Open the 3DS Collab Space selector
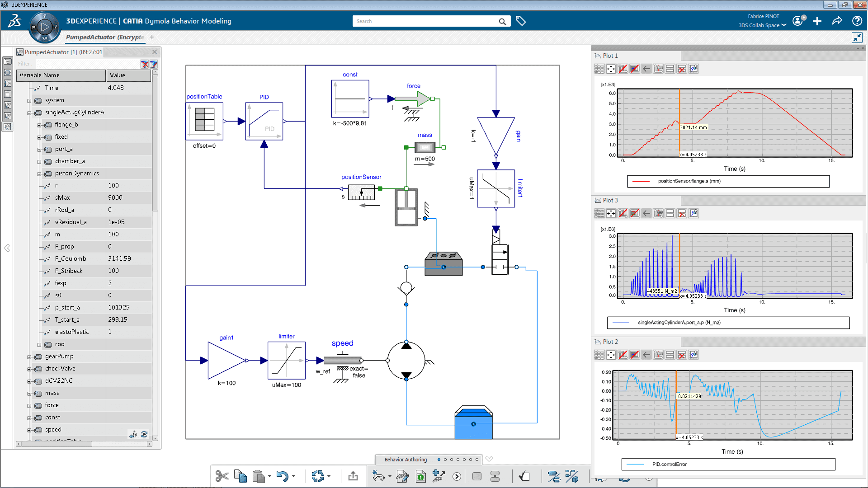The height and width of the screenshot is (488, 868). [762, 25]
